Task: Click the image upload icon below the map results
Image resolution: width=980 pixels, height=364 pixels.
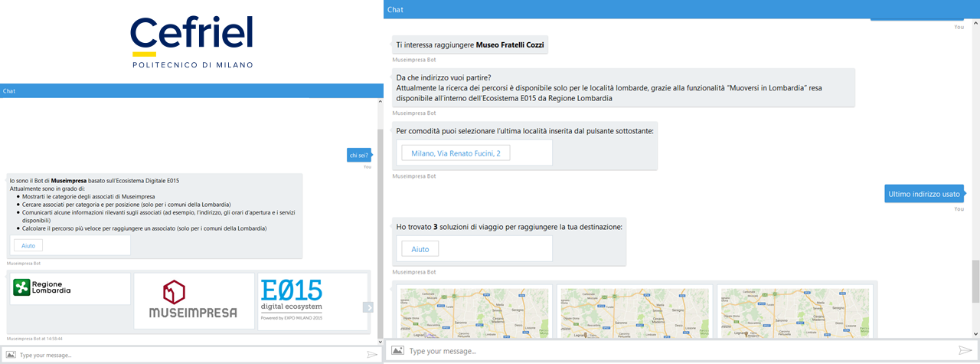Action: 397,350
